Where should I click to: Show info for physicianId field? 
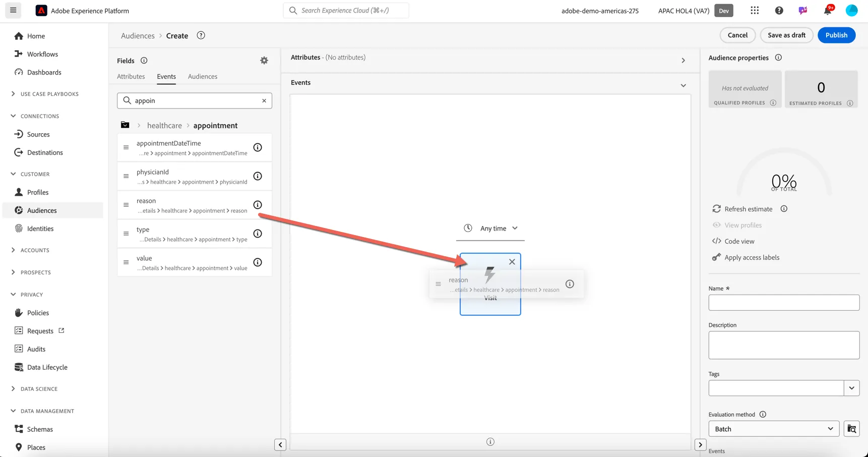point(258,176)
